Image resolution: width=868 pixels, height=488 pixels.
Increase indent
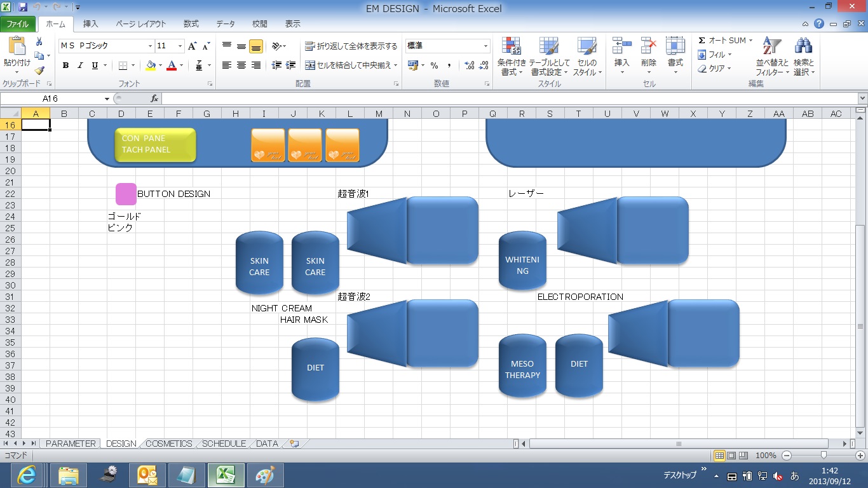click(291, 65)
